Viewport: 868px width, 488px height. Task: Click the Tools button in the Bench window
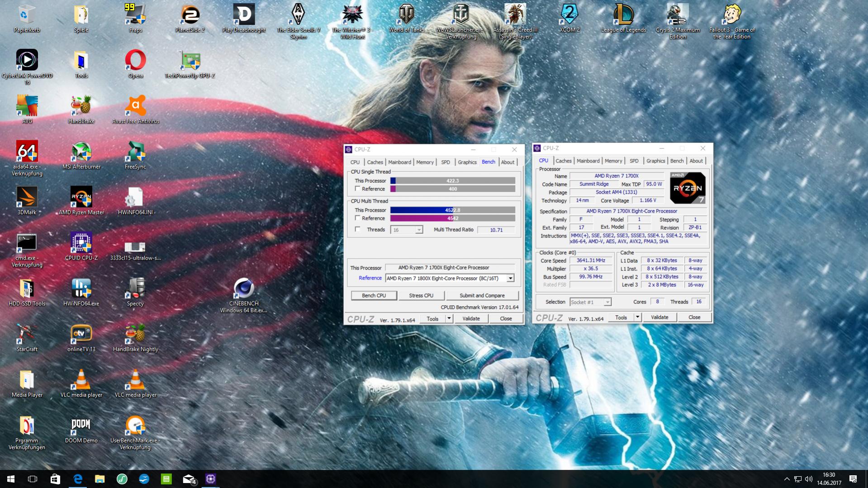tap(432, 318)
